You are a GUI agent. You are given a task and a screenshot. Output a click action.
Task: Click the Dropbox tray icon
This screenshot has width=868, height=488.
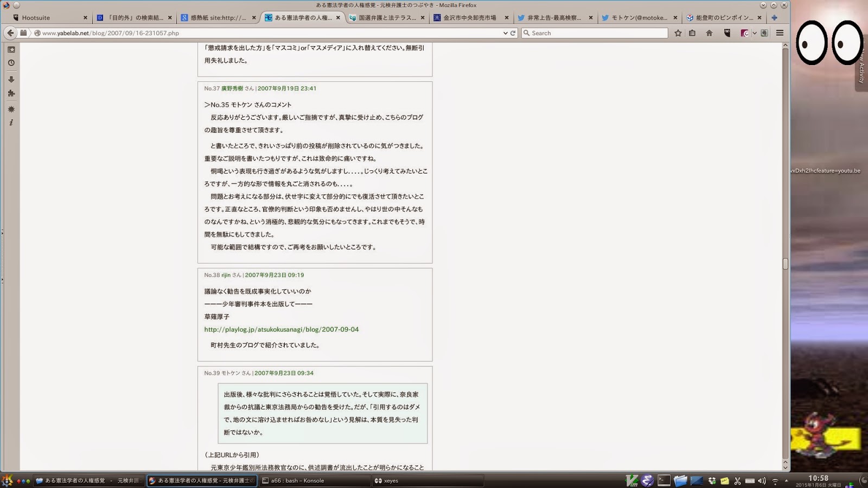coord(712,481)
